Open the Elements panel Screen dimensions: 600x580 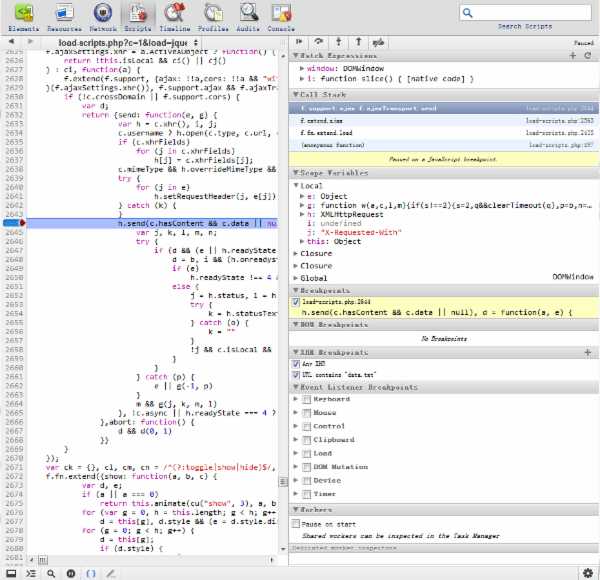23,17
